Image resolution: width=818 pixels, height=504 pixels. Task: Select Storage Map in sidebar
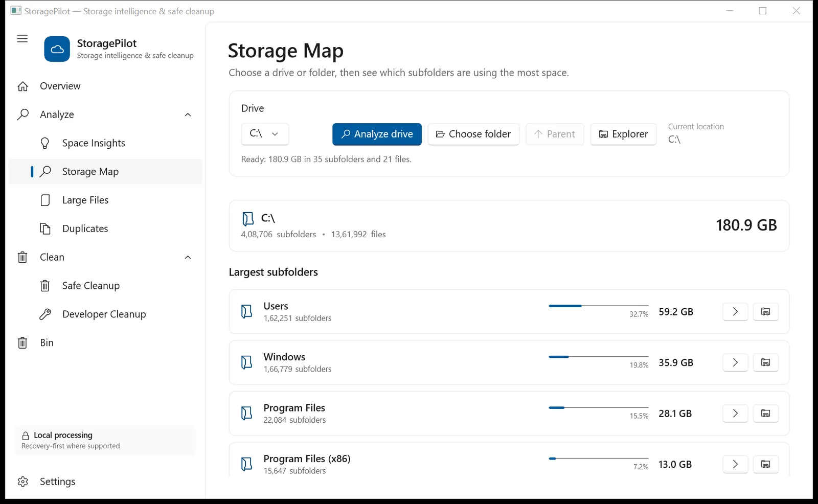105,172
